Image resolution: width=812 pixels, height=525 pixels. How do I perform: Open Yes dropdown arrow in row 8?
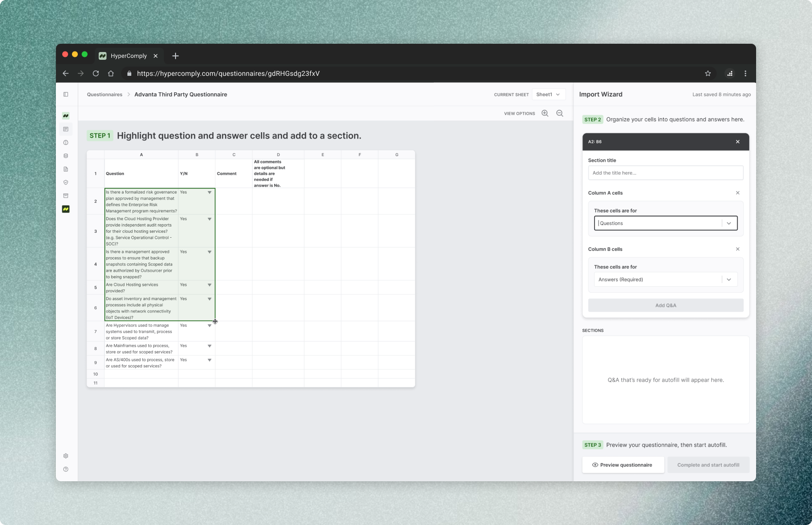pos(210,346)
